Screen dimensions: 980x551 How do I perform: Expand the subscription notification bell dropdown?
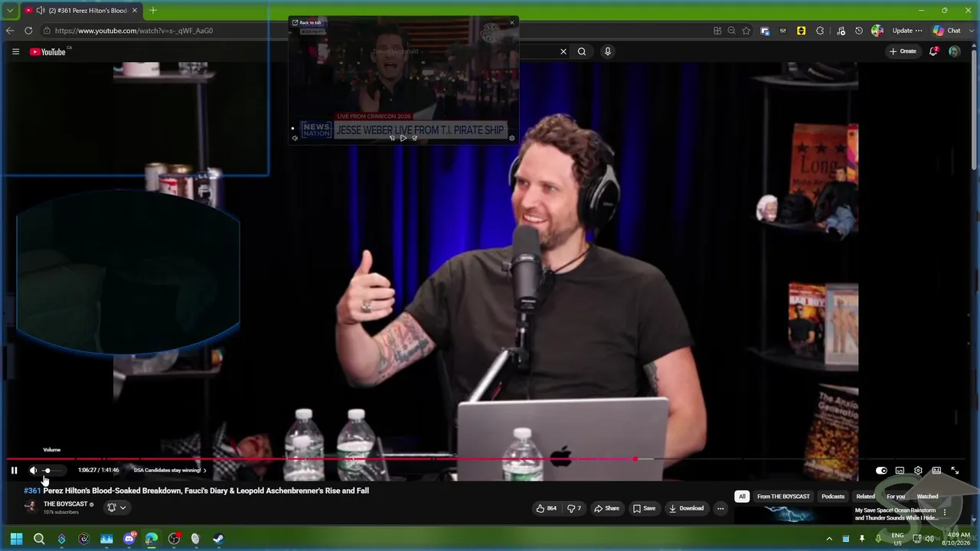tap(116, 507)
